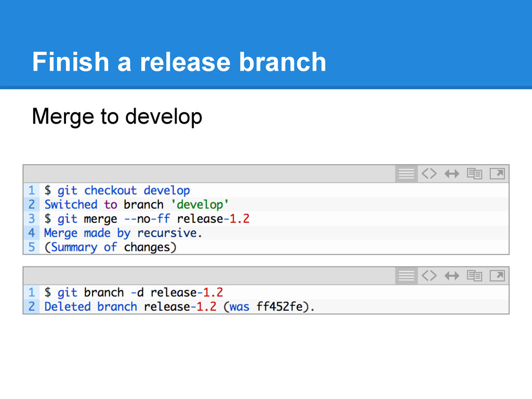Copy code from first code block

click(x=474, y=174)
